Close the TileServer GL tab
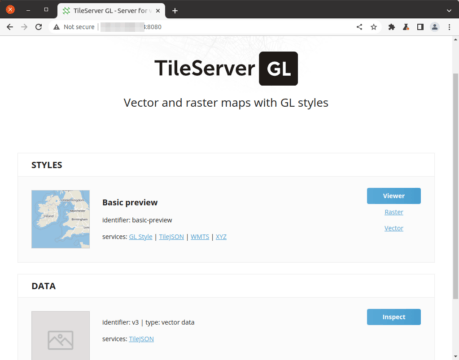The height and width of the screenshot is (360, 459). point(158,11)
